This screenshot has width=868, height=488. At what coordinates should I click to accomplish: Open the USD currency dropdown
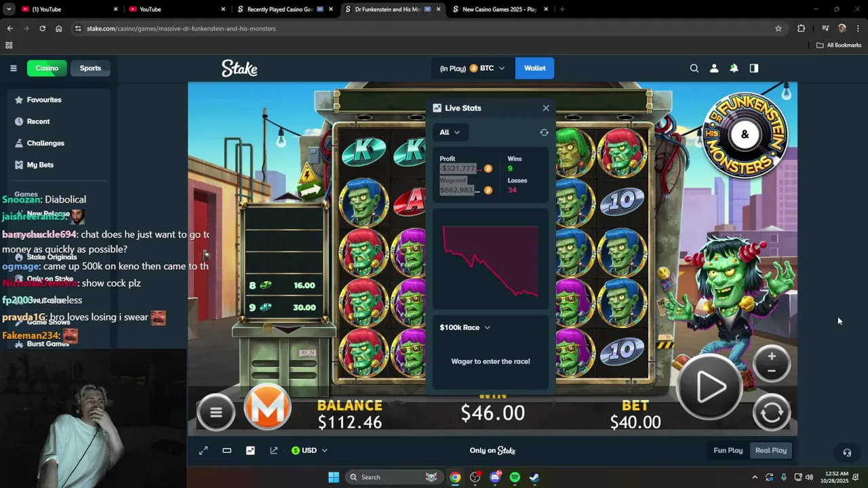coord(309,450)
